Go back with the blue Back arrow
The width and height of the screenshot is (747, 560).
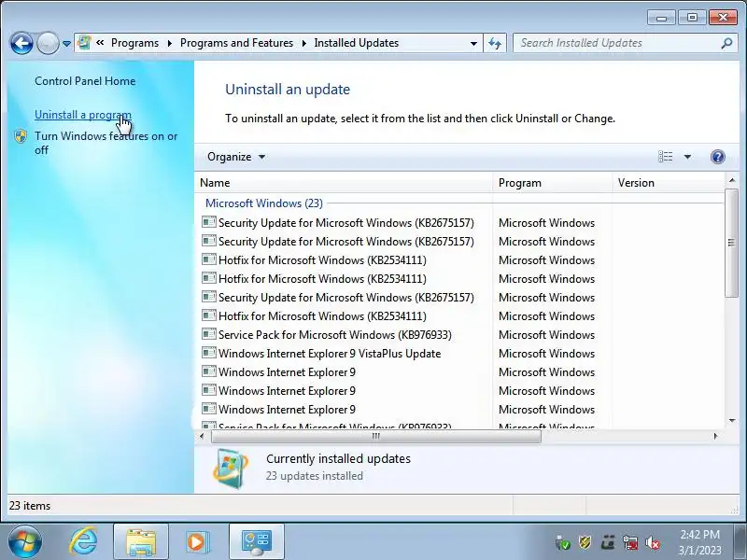pos(21,43)
